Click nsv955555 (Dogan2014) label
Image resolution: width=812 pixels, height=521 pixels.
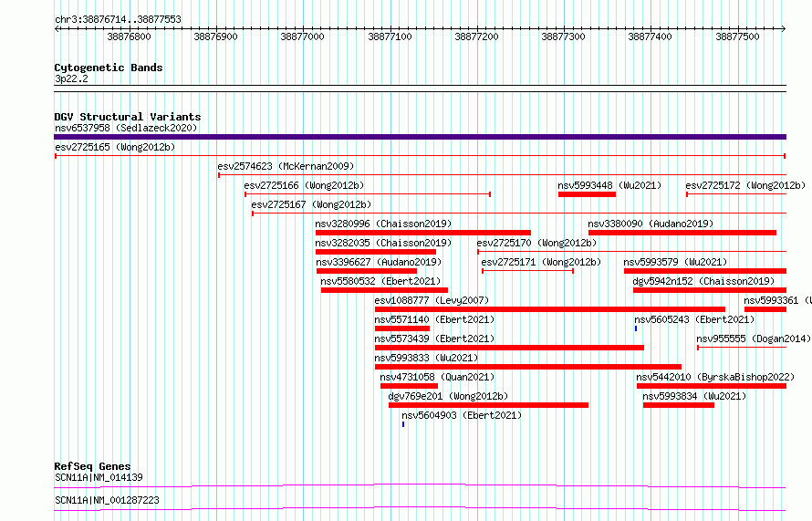754,339
